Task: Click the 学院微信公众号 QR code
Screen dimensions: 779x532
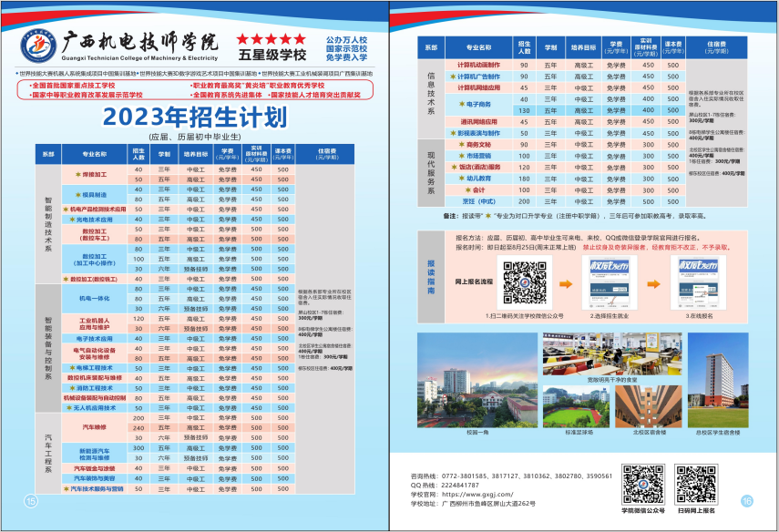Action: tap(643, 485)
